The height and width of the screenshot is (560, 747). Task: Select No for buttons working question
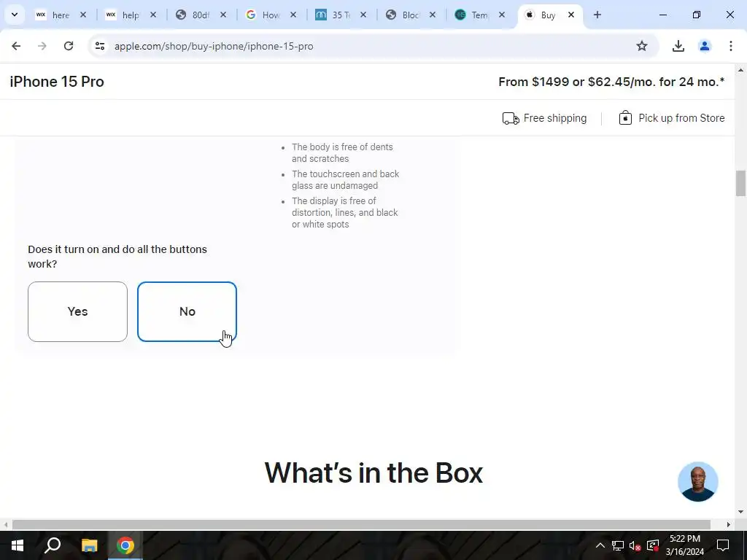187,311
